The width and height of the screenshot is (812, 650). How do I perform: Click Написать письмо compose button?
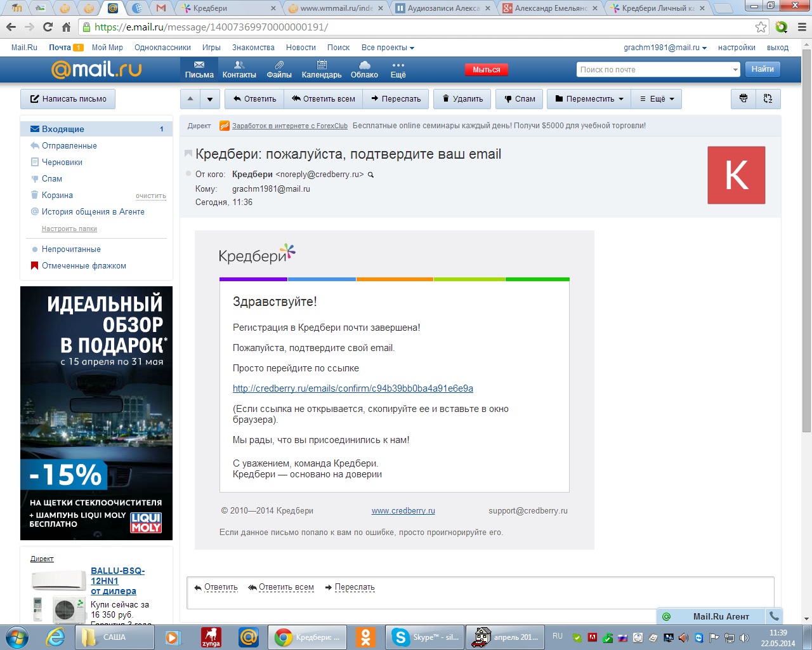click(68, 99)
